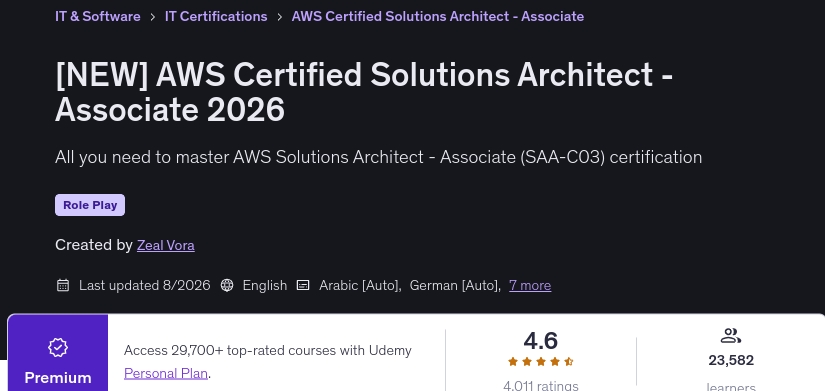This screenshot has height=391, width=825.
Task: Click the Last updated 8/2026 text
Action: pyautogui.click(x=145, y=285)
